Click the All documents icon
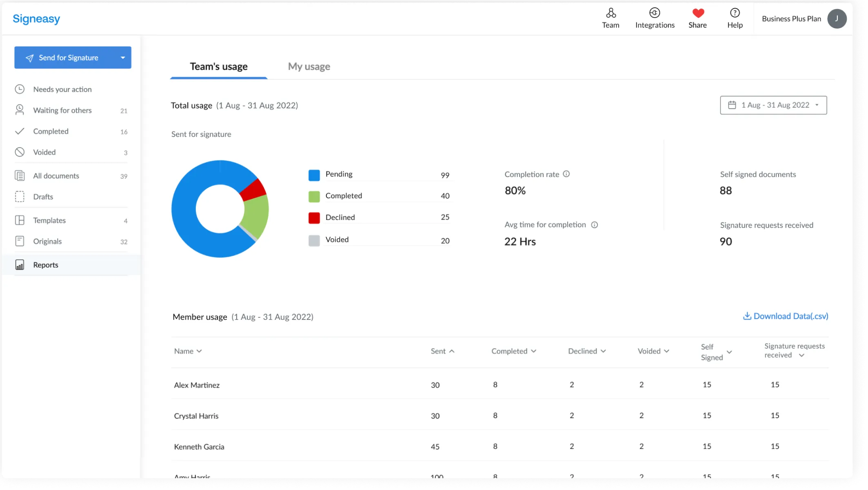 click(19, 175)
